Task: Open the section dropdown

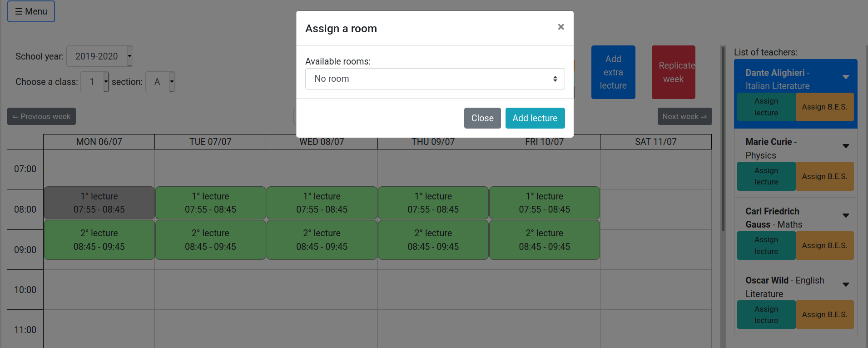Action: point(160,82)
